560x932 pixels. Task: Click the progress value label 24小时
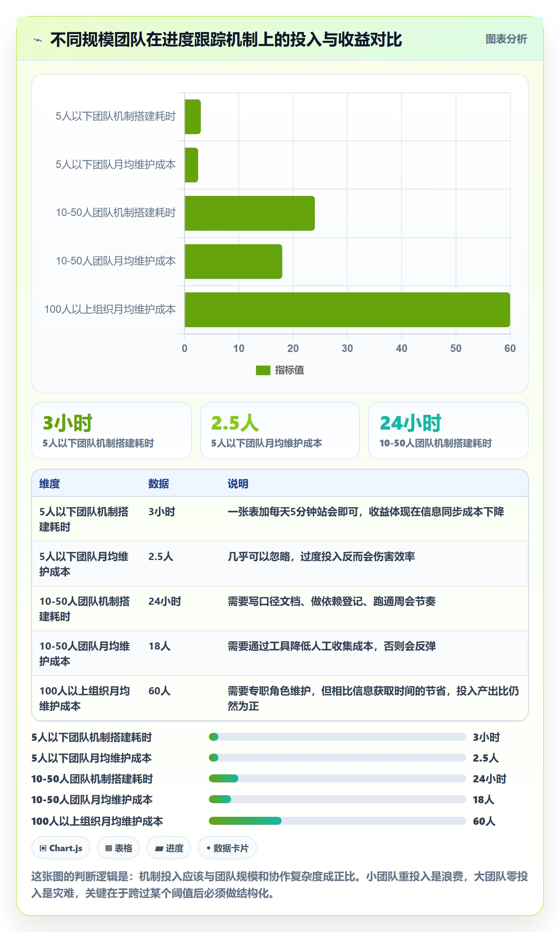(x=490, y=779)
